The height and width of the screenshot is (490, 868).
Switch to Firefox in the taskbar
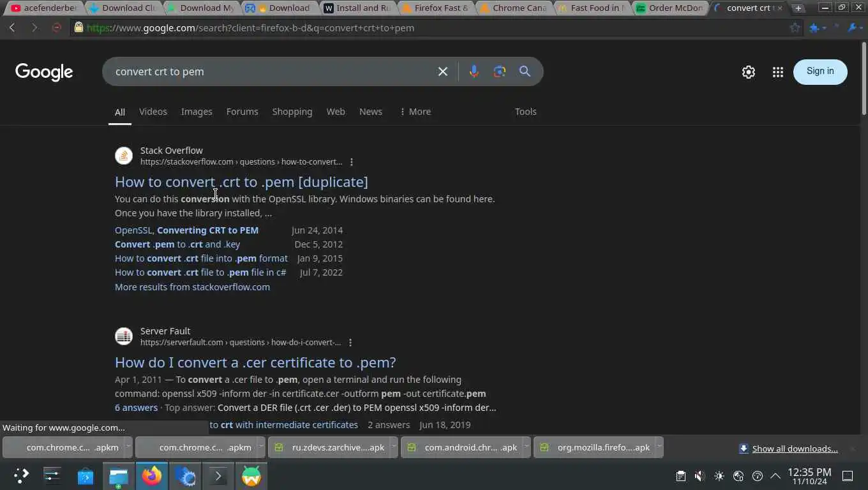coord(152,475)
